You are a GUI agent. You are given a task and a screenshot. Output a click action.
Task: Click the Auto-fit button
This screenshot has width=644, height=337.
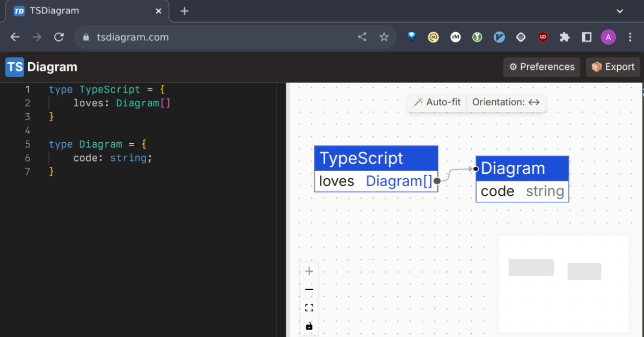437,102
